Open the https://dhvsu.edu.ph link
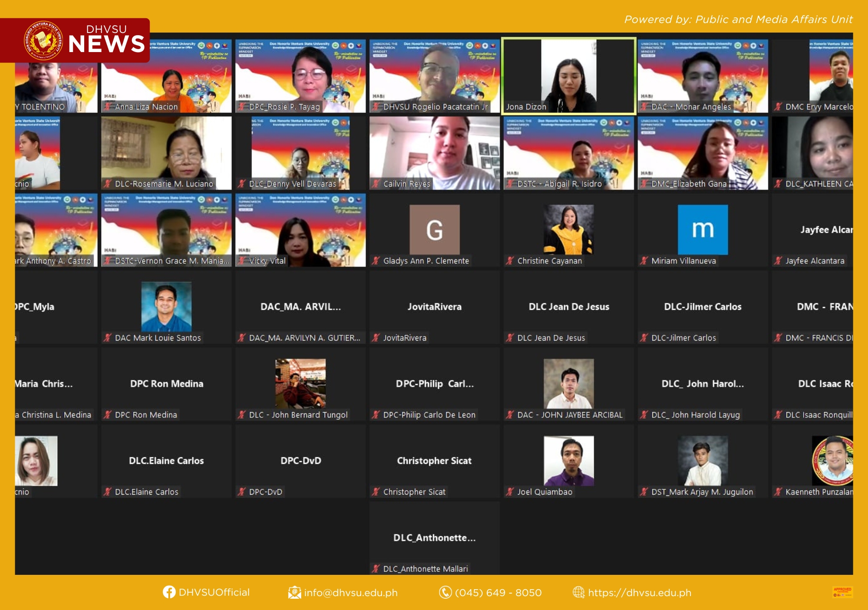The height and width of the screenshot is (610, 868). point(639,593)
